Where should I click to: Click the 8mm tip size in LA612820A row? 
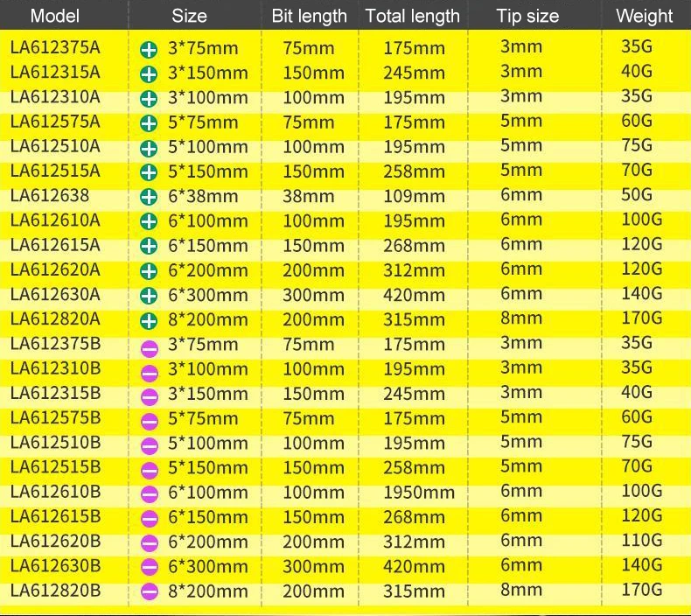(x=521, y=318)
